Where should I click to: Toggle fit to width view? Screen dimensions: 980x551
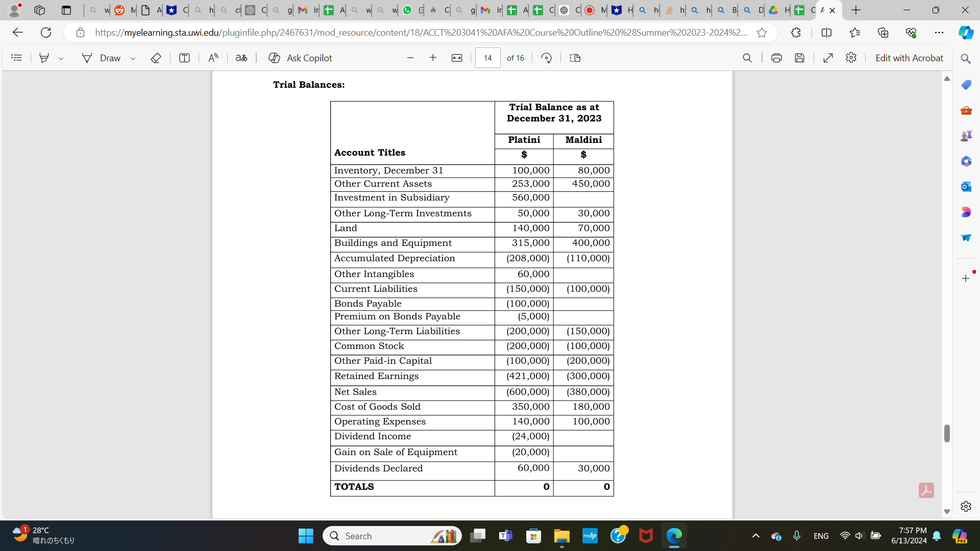(x=457, y=58)
